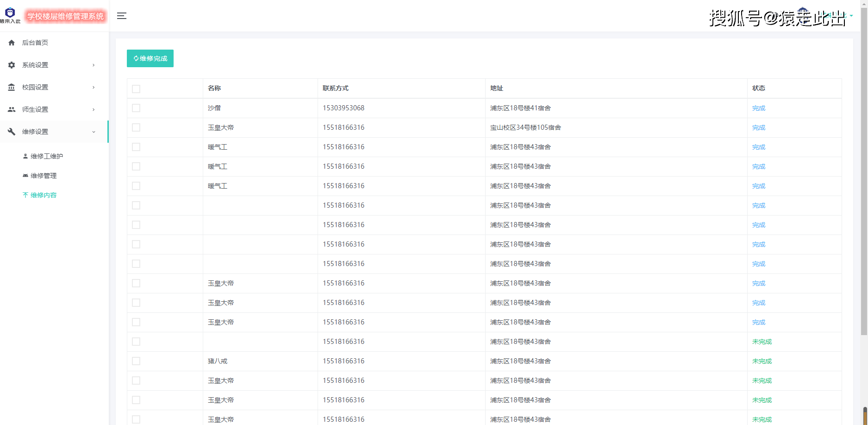
Task: Click the gear icon for 系统设置
Action: tap(12, 65)
